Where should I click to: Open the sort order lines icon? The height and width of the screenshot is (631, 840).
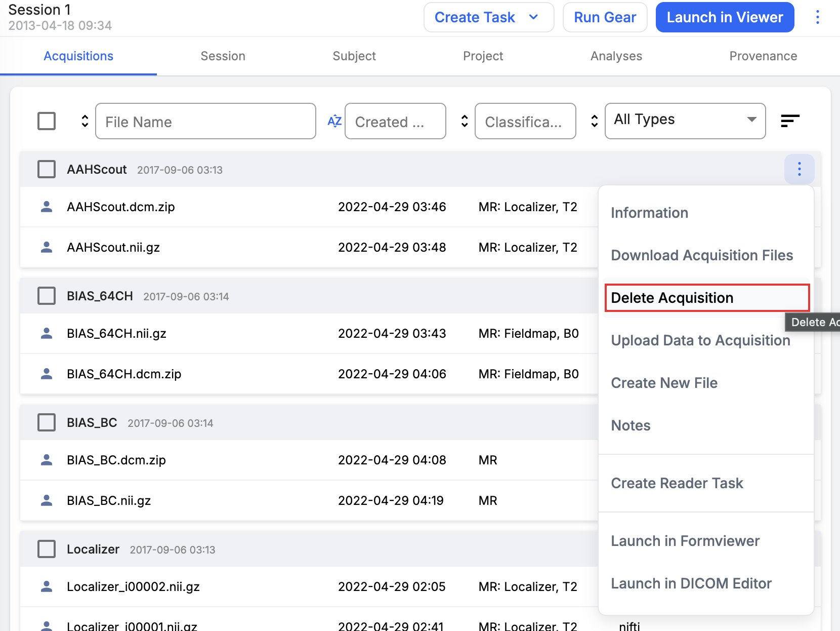(790, 121)
